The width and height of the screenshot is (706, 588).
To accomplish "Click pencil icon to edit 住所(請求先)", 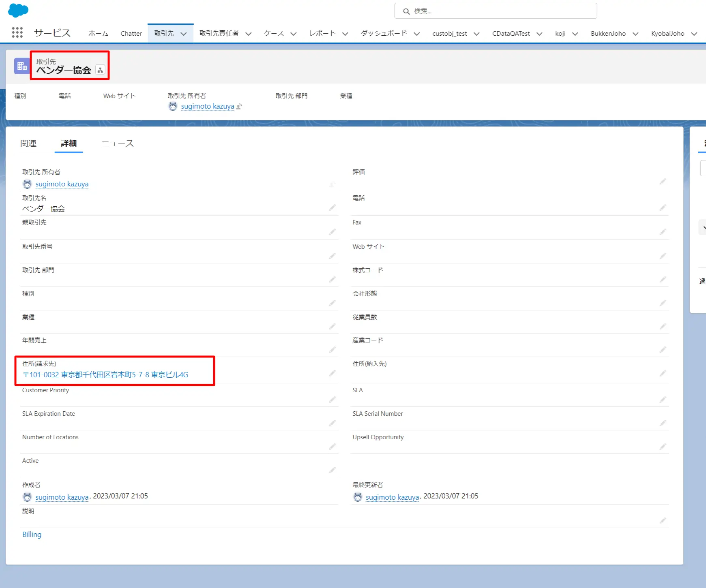I will [332, 373].
